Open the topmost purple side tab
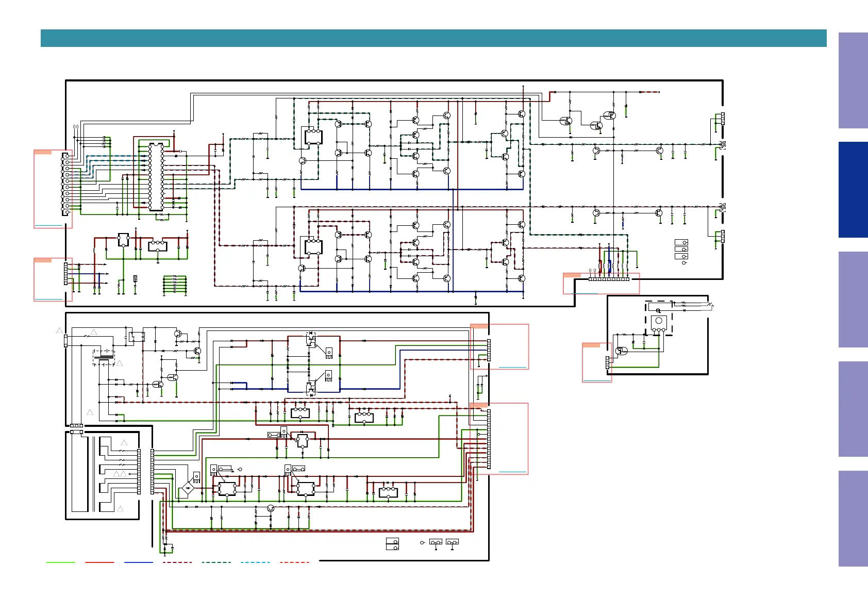The image size is (868, 614). click(x=853, y=80)
